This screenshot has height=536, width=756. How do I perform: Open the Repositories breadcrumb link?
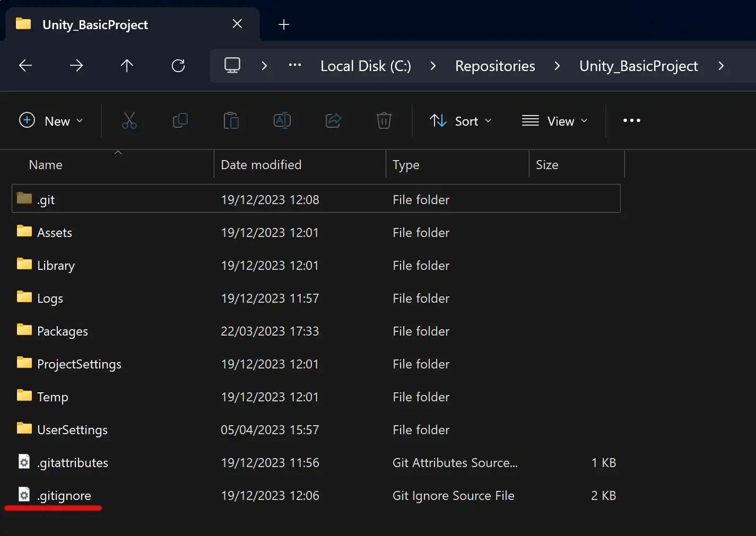pos(494,66)
